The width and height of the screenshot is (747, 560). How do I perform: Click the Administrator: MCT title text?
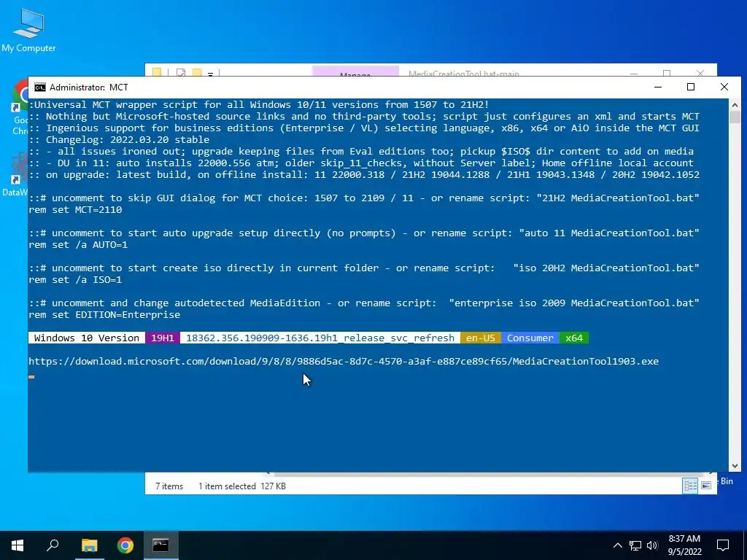click(88, 87)
